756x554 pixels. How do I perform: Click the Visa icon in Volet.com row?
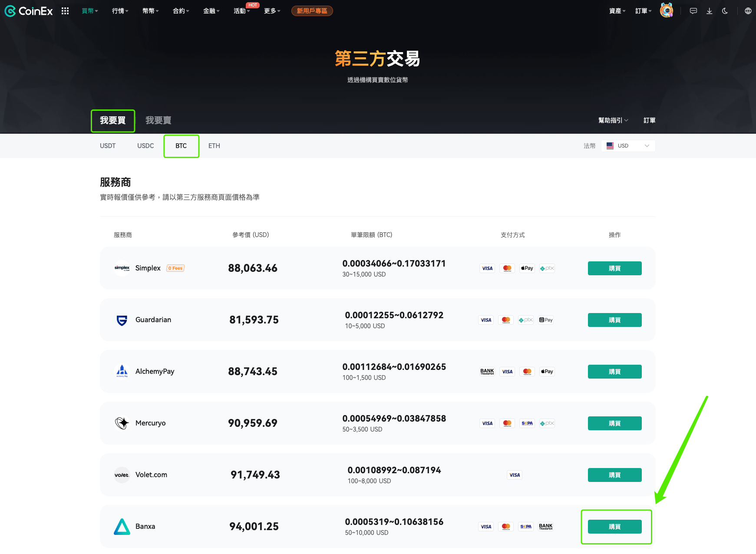pyautogui.click(x=515, y=475)
